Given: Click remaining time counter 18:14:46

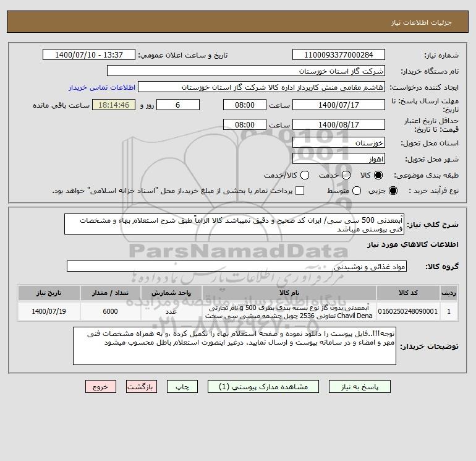Looking at the screenshot, I should pyautogui.click(x=114, y=105).
